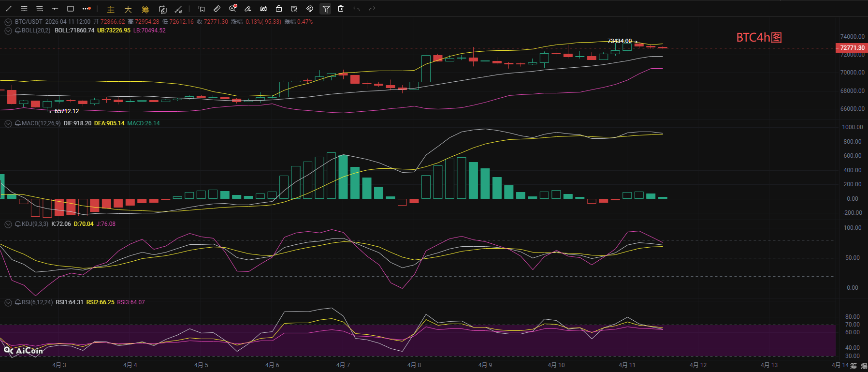Toggle the BOLL indicator alert bell
Screen dimensions: 868x372
coord(18,30)
